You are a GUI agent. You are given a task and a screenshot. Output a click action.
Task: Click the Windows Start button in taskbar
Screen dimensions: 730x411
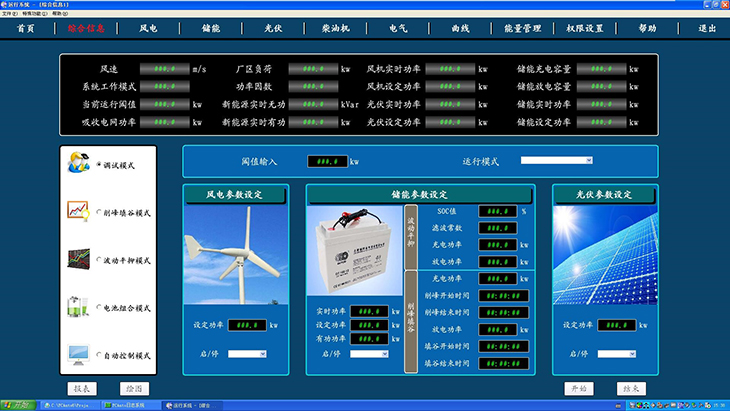[18, 405]
